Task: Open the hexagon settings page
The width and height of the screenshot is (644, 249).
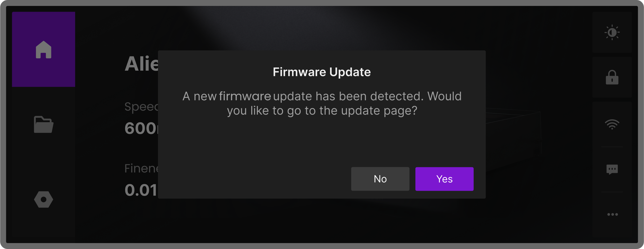Action: coord(44,199)
